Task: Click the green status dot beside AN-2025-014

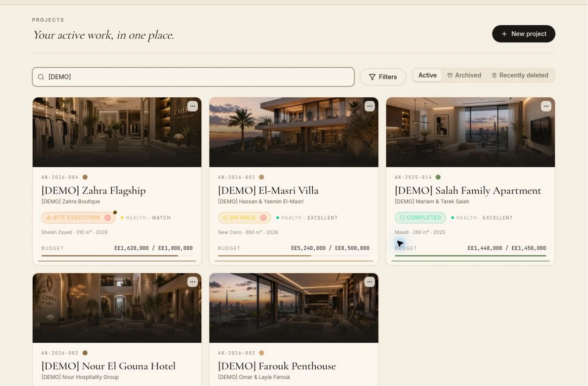Action: [438, 177]
